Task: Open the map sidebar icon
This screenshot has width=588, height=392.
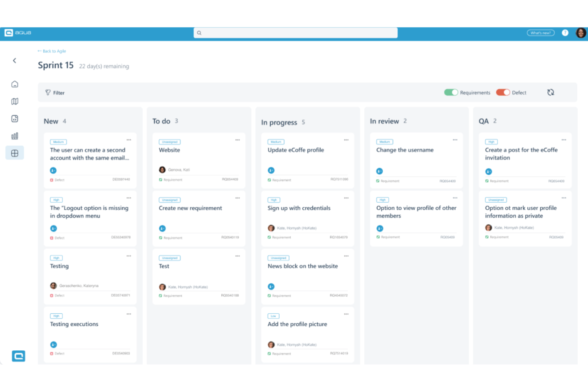Action: tap(15, 101)
